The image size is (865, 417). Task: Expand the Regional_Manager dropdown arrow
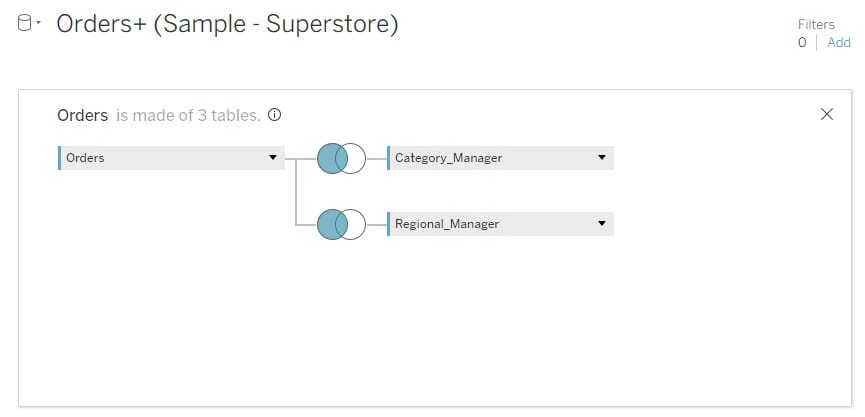coord(601,225)
